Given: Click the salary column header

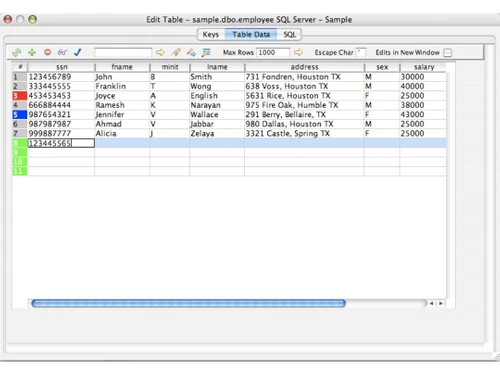Looking at the screenshot, I should pyautogui.click(x=423, y=67).
